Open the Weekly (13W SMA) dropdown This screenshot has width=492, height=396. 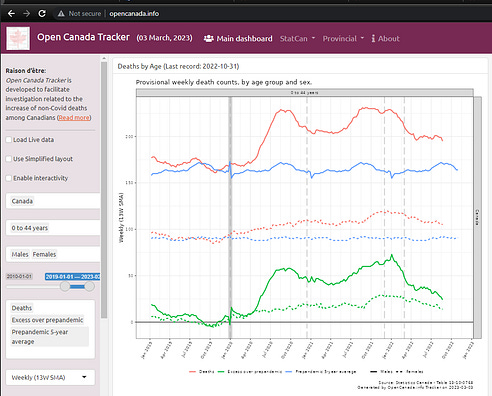pos(50,378)
